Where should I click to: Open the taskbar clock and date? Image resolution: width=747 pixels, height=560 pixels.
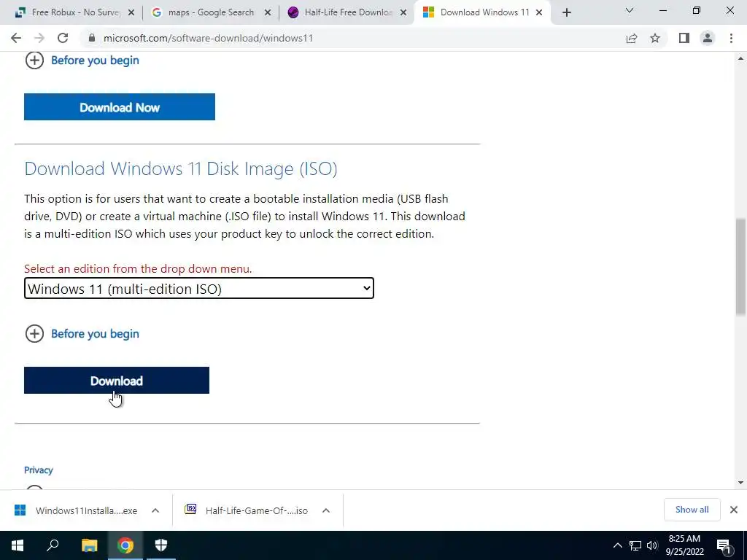coord(684,545)
